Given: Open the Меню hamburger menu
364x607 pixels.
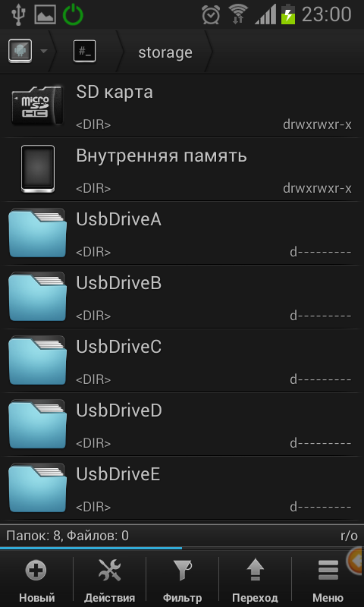Looking at the screenshot, I should (x=328, y=579).
